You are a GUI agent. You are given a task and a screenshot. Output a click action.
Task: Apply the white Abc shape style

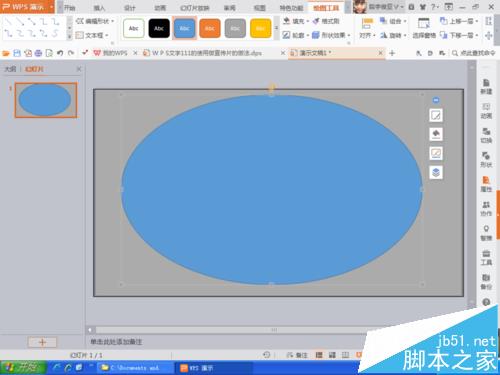pyautogui.click(x=134, y=28)
